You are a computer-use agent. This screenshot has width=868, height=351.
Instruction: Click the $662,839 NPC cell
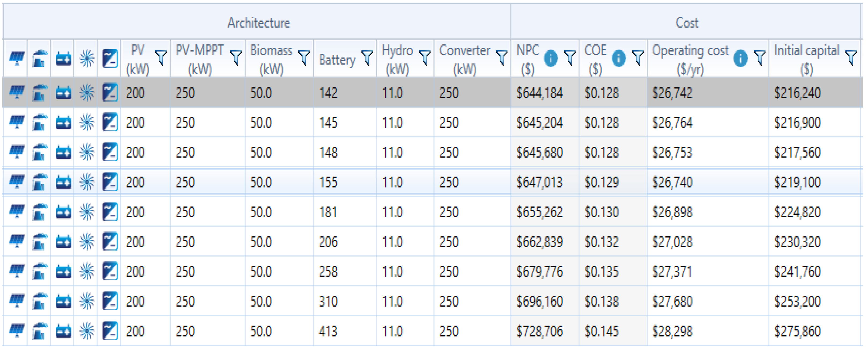(x=540, y=242)
